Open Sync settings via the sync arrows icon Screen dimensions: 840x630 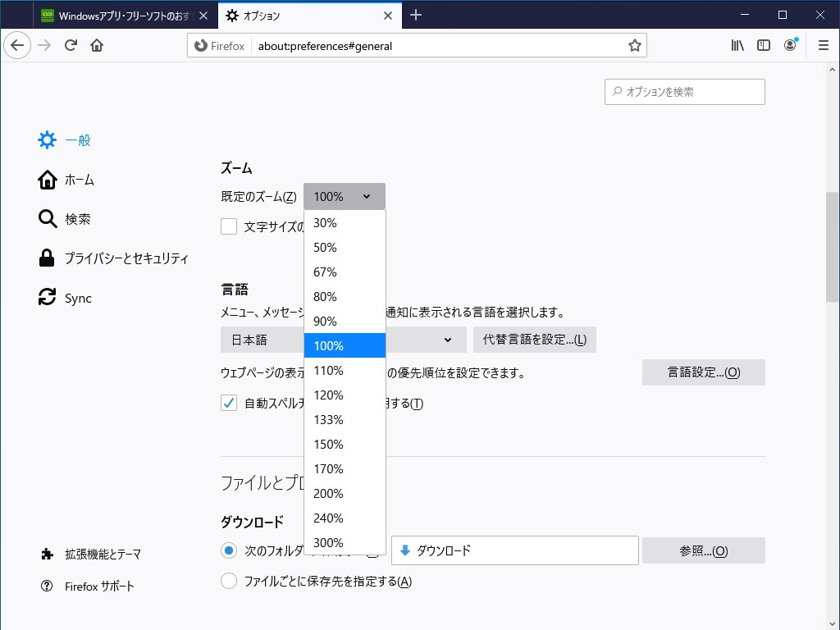point(47,298)
